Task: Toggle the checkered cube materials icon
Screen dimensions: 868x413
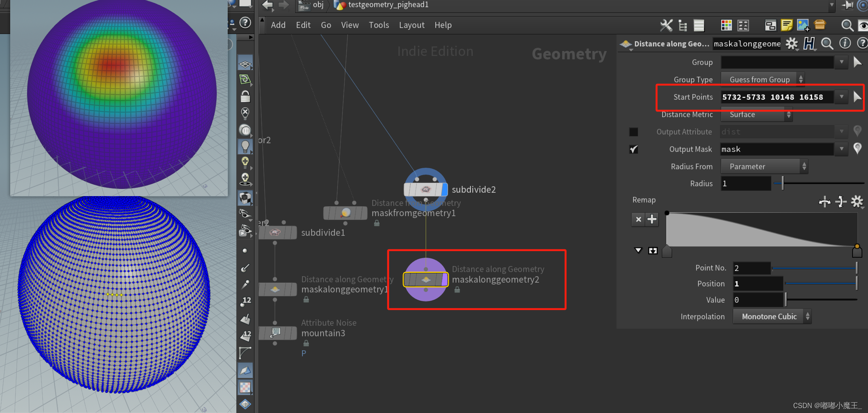Action: [245, 198]
